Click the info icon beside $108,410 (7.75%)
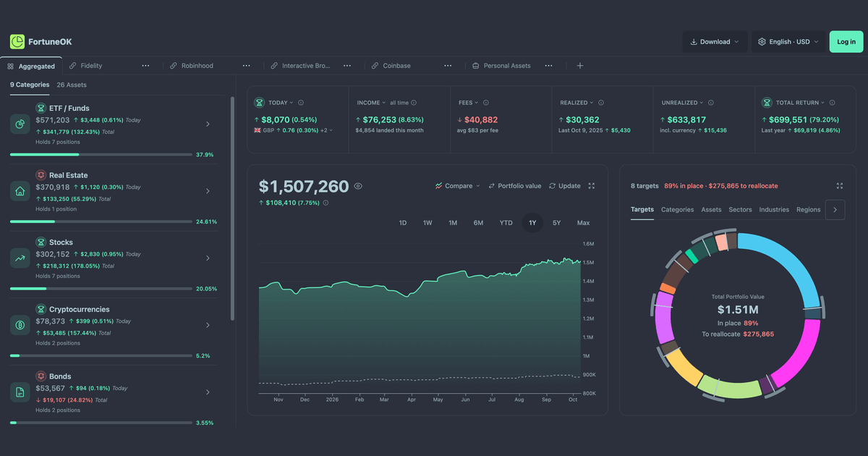This screenshot has height=456, width=868. point(325,203)
